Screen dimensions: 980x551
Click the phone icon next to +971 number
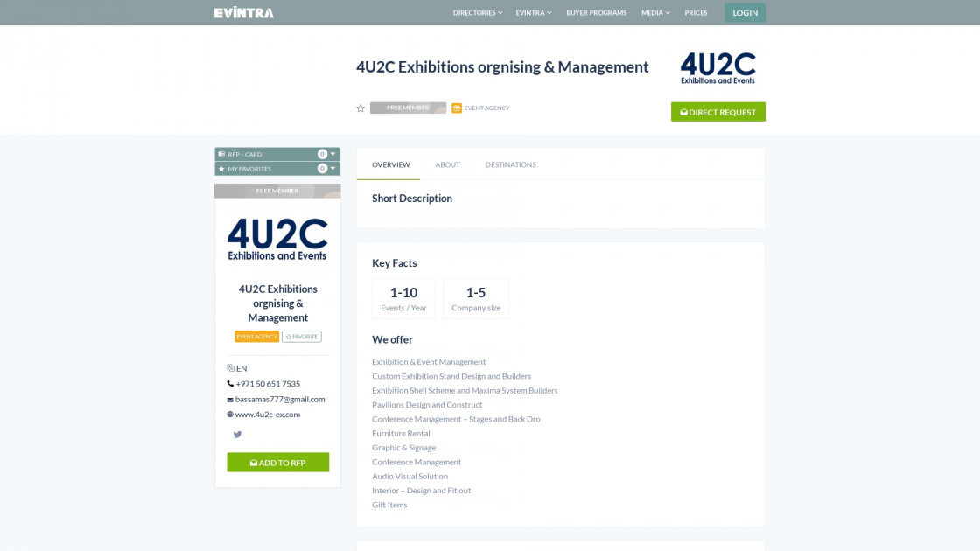(x=229, y=383)
